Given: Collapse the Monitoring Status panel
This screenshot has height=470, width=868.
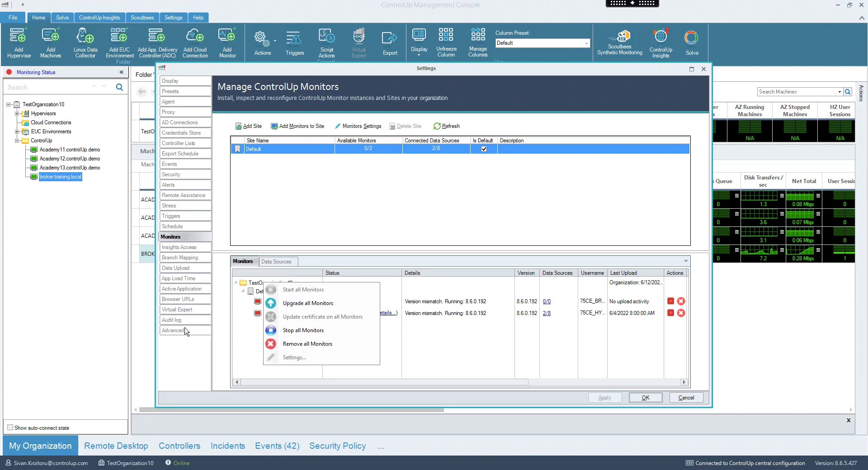Looking at the screenshot, I should 121,72.
